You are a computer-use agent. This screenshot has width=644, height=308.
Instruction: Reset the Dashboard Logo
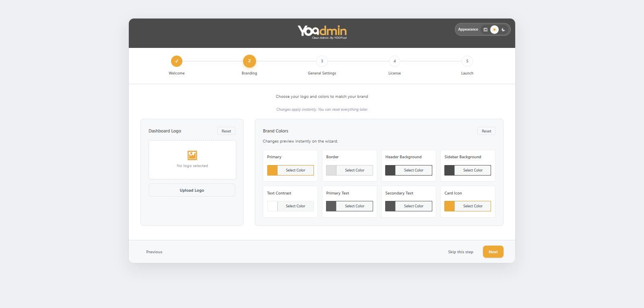(226, 131)
